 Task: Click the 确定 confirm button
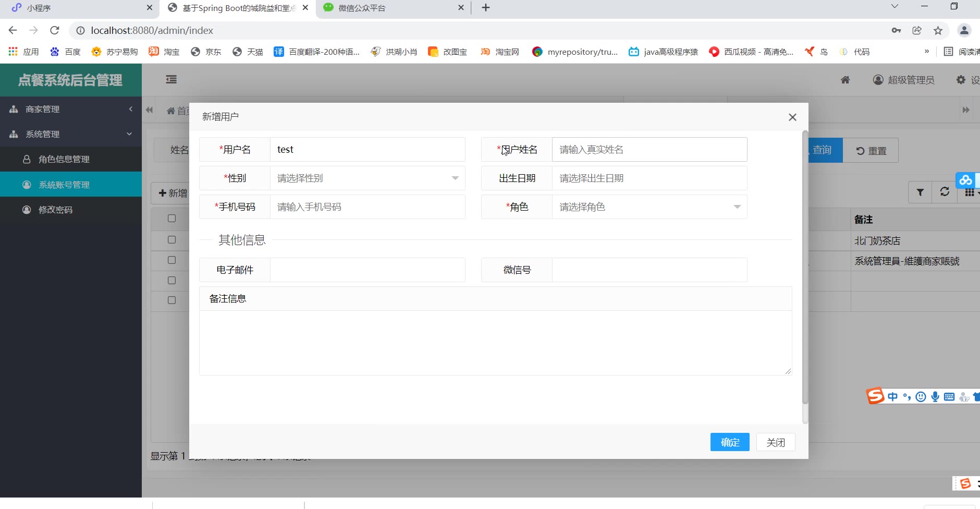730,442
